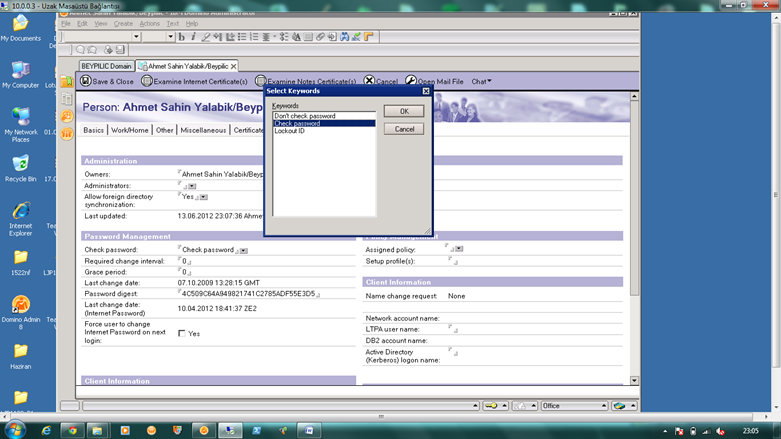This screenshot has height=439, width=781.
Task: Select "Don't check password" keyword
Action: tap(324, 116)
